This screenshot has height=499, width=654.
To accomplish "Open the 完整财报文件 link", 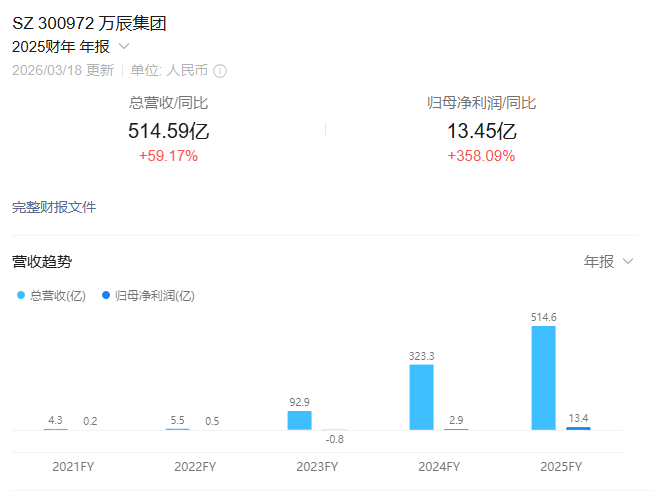I will tap(54, 207).
